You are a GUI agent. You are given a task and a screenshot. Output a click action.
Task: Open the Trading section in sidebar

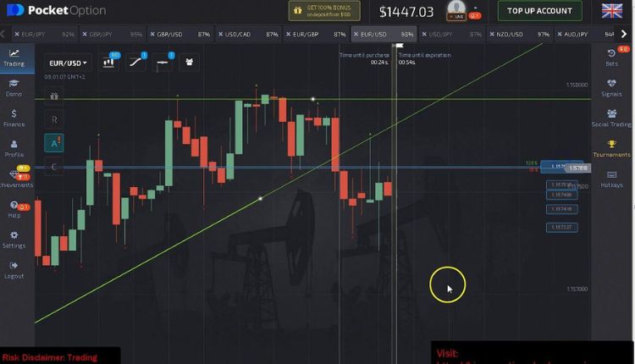14,57
